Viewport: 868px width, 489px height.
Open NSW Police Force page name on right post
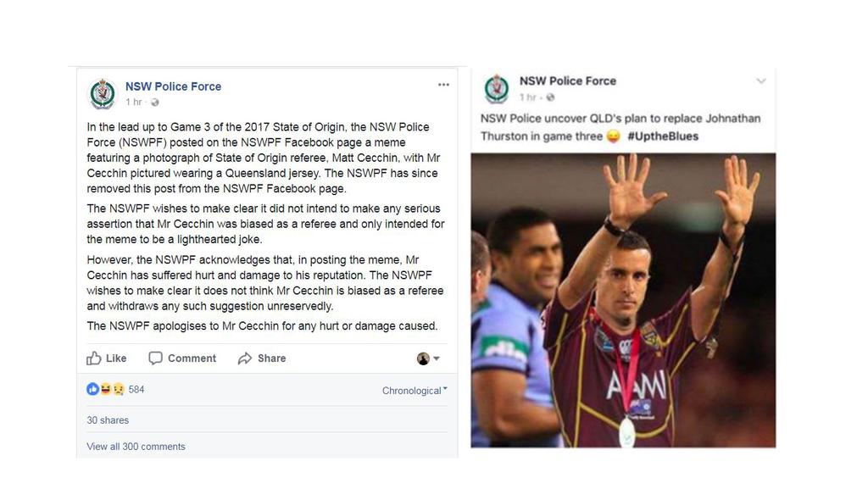tap(567, 81)
